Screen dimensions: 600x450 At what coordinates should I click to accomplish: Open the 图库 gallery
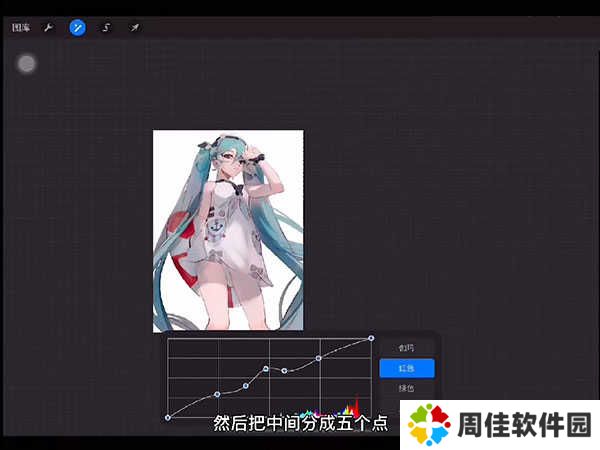[x=21, y=28]
